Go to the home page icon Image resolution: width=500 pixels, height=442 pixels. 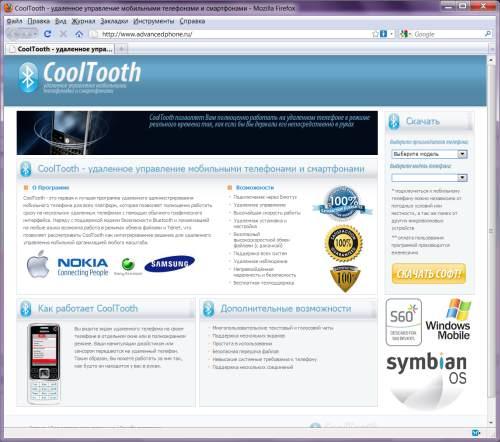point(79,34)
